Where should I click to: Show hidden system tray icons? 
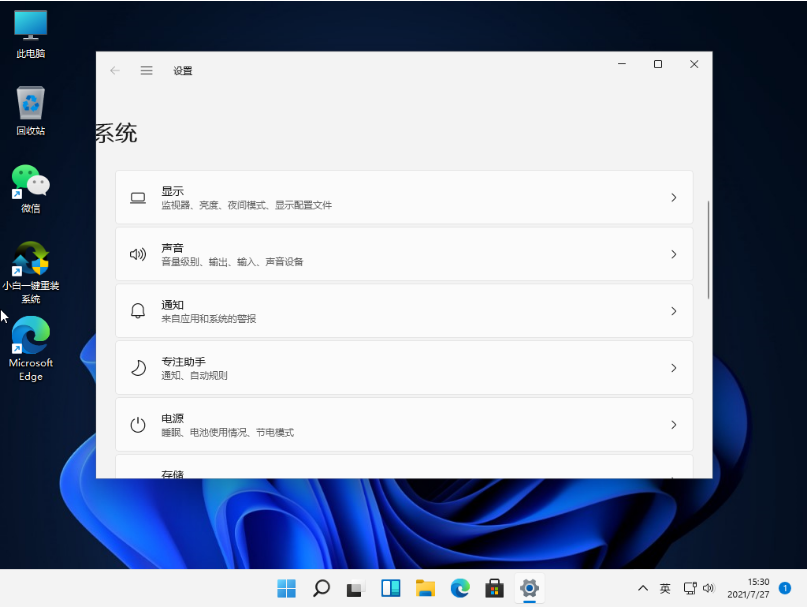pyautogui.click(x=643, y=588)
